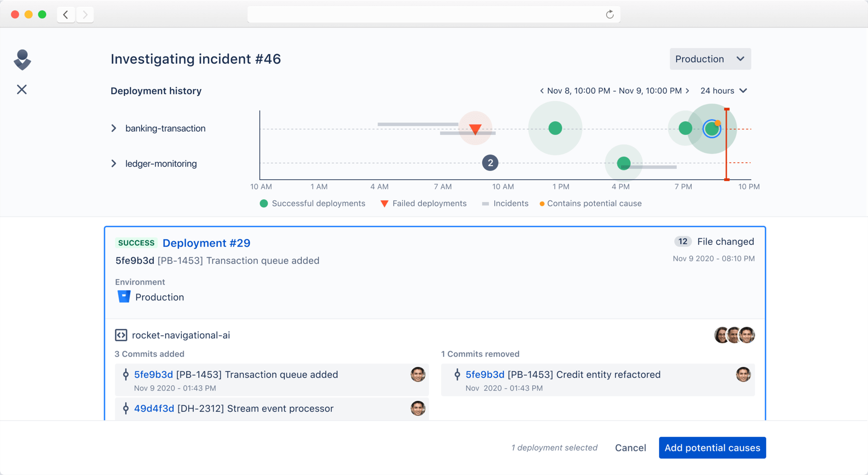Expand the banking-transaction service row
This screenshot has height=475, width=868.
click(114, 128)
